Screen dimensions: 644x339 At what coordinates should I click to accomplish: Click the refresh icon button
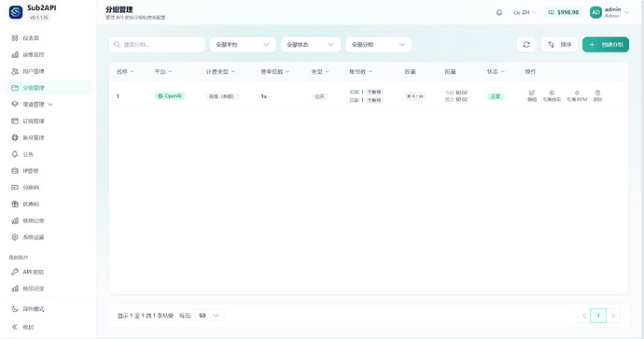click(526, 45)
